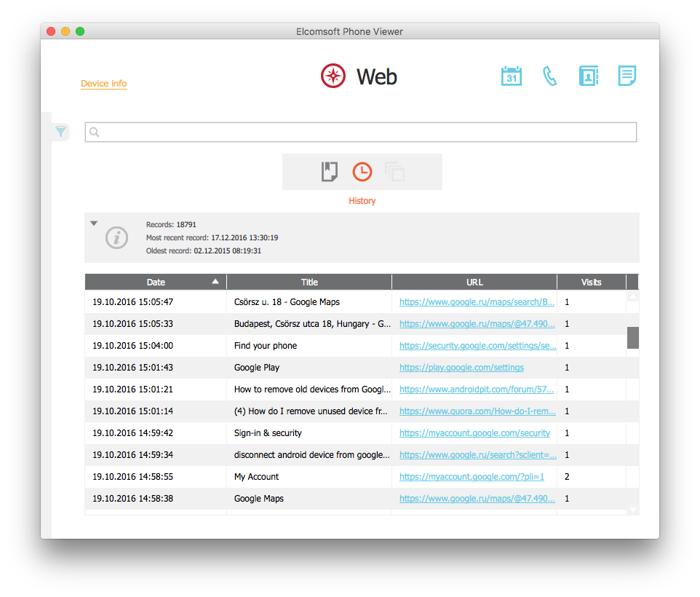The height and width of the screenshot is (597, 700).
Task: Click the scroll up arrow of table
Action: 632,296
